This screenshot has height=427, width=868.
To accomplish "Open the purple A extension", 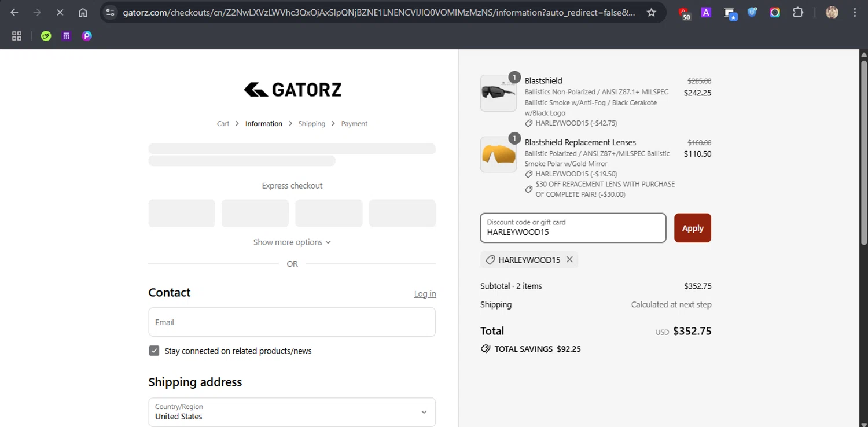I will (706, 12).
